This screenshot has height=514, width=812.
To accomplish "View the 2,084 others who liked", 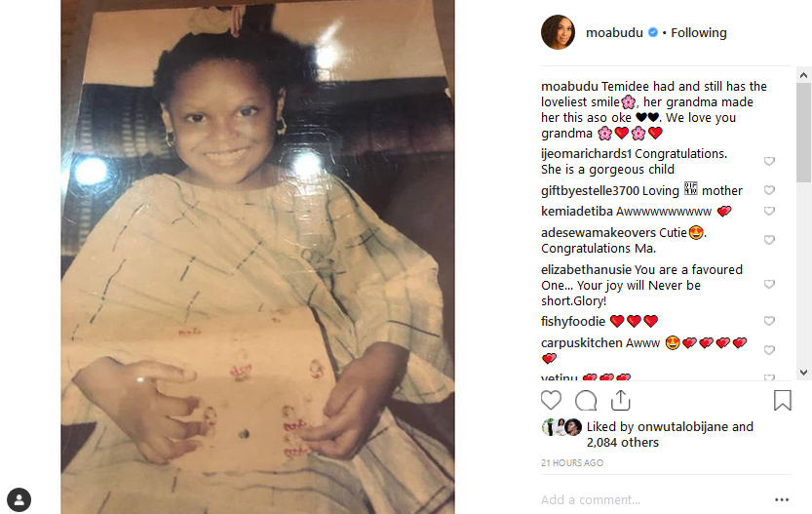I will 623,443.
